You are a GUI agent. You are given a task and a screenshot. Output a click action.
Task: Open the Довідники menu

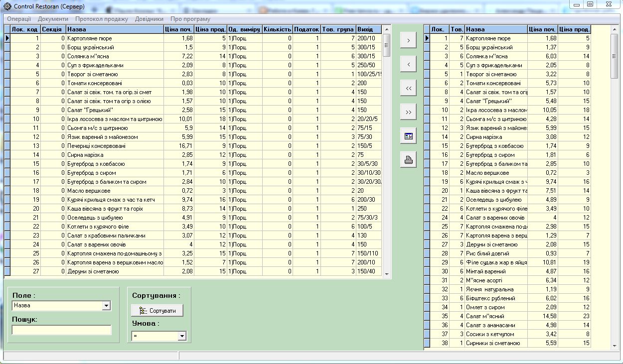coord(149,19)
